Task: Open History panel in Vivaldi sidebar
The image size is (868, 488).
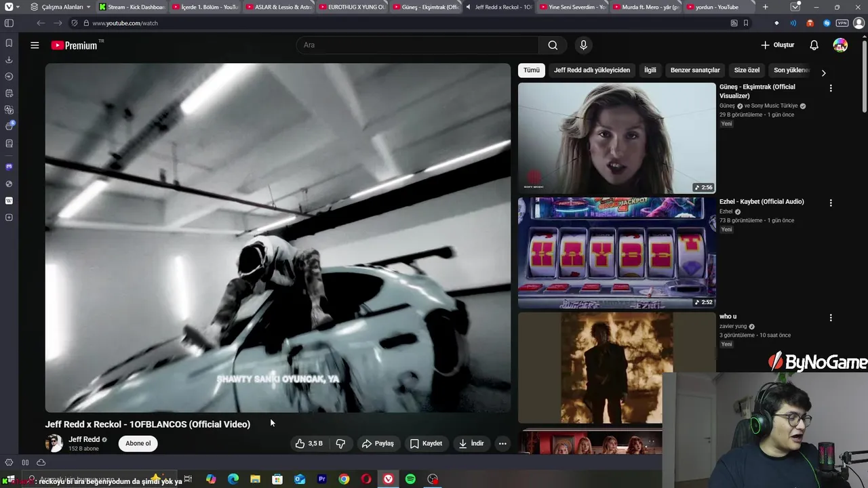Action: (9, 77)
